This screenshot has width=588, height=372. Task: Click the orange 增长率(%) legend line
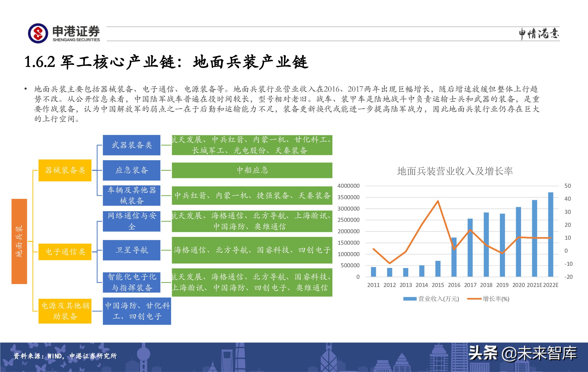[474, 299]
